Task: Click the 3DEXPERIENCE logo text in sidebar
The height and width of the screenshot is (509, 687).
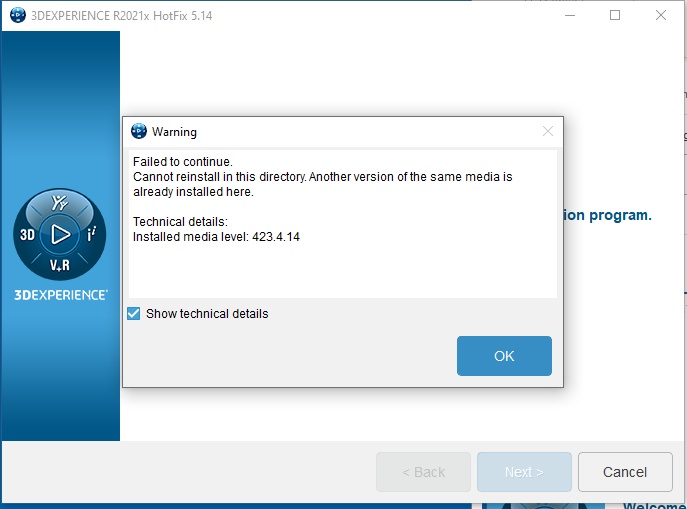Action: coord(60,295)
